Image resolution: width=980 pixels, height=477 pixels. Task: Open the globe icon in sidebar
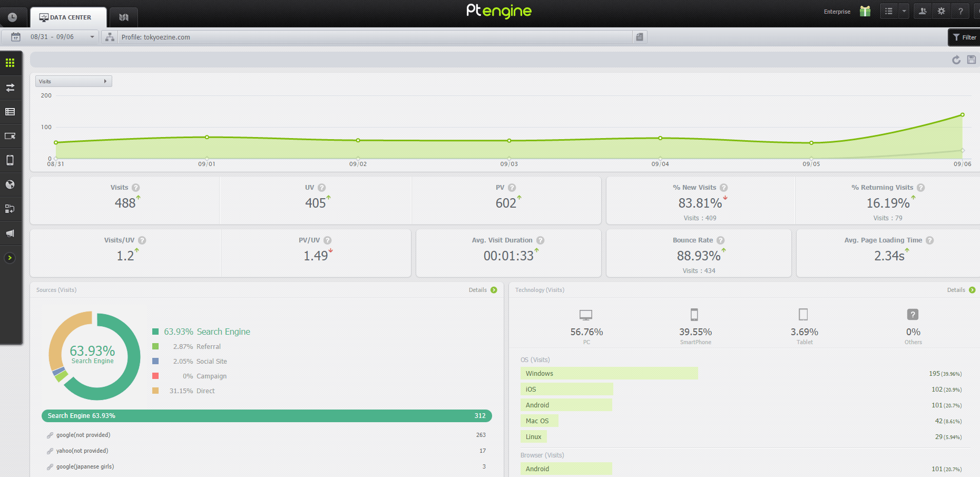pos(10,184)
